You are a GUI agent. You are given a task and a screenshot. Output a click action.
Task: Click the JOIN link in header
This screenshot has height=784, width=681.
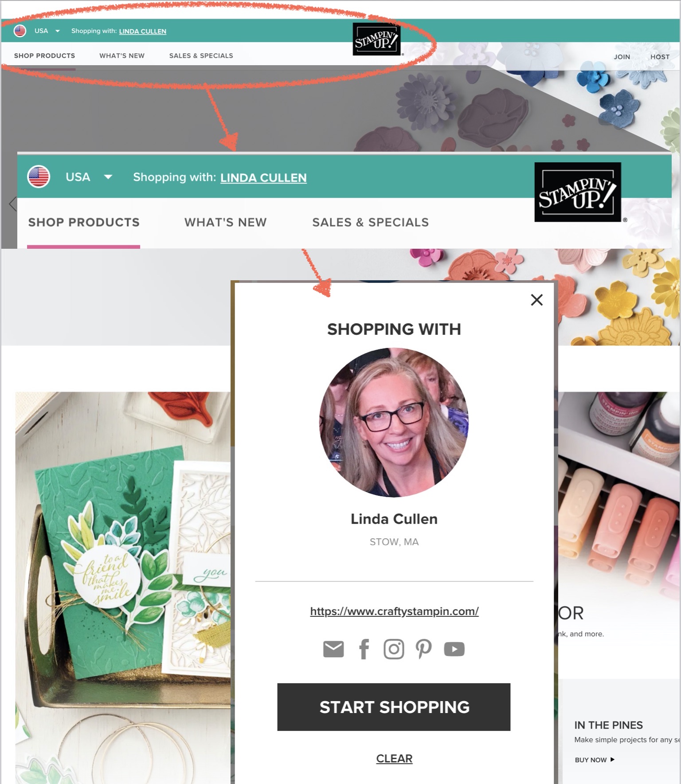coord(622,57)
